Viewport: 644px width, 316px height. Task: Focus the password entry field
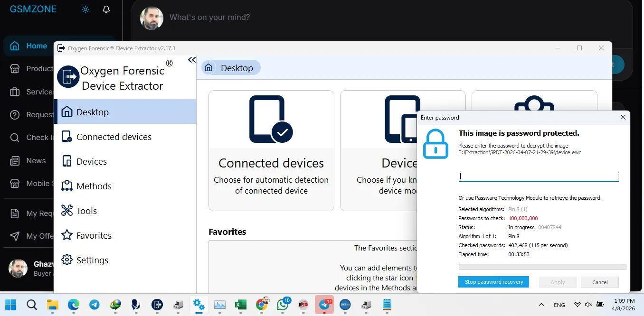538,176
